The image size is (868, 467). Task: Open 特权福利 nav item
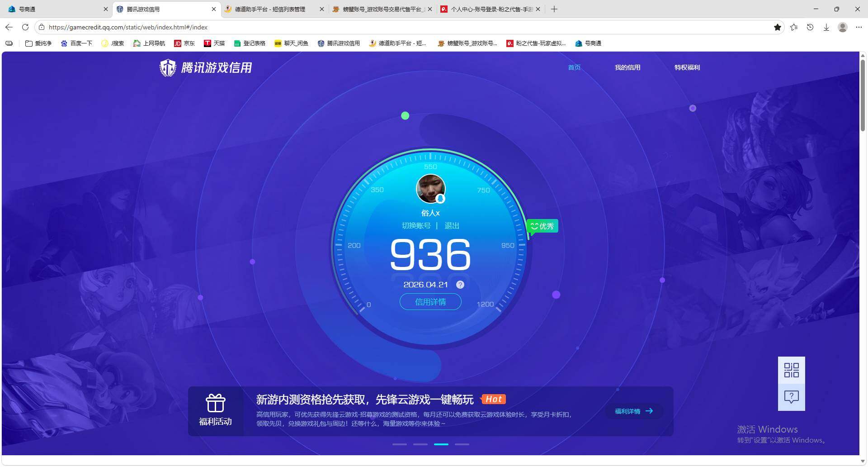[687, 67]
